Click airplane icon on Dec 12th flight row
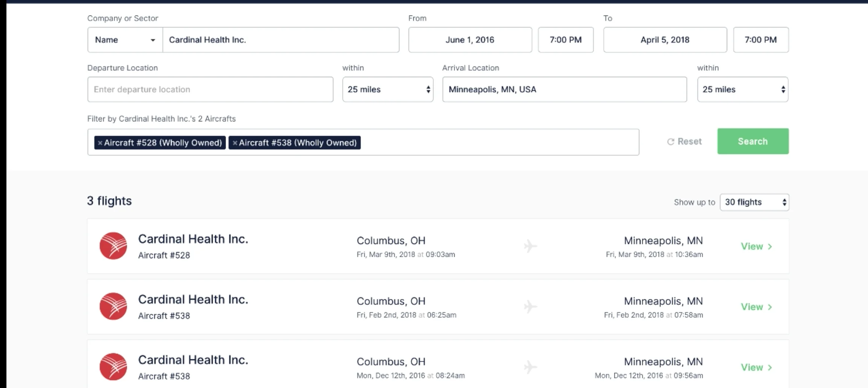The height and width of the screenshot is (388, 868). tap(530, 367)
